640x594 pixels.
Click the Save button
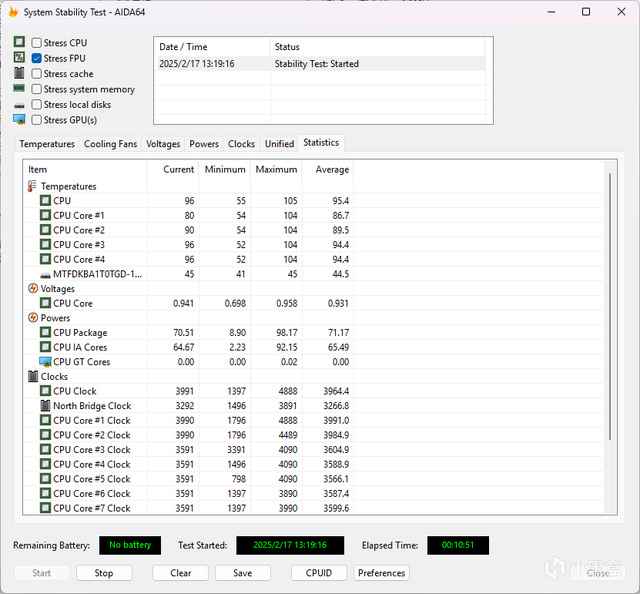242,573
